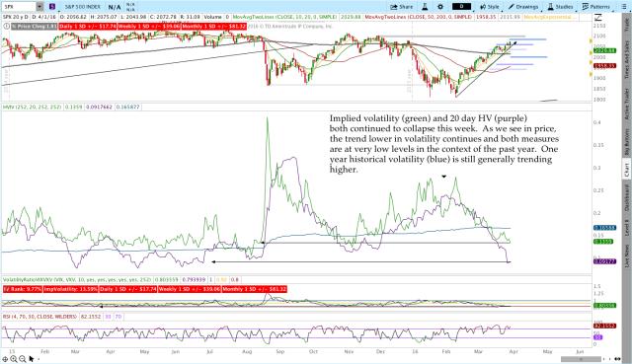
Task: Click the S&P 500 INDEX description label
Action: click(83, 7)
